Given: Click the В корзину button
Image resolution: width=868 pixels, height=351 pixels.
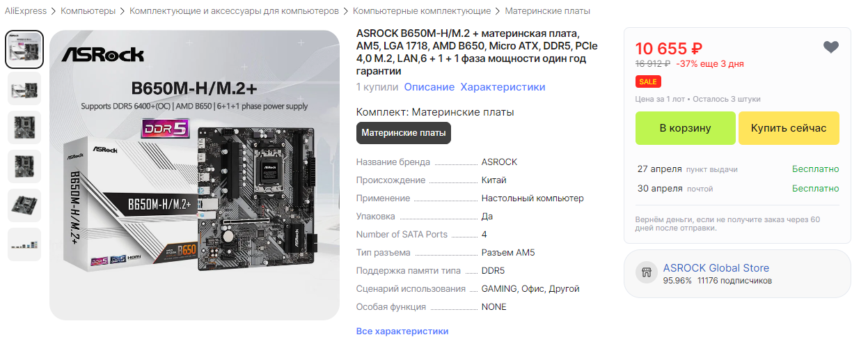Looking at the screenshot, I should click(686, 128).
